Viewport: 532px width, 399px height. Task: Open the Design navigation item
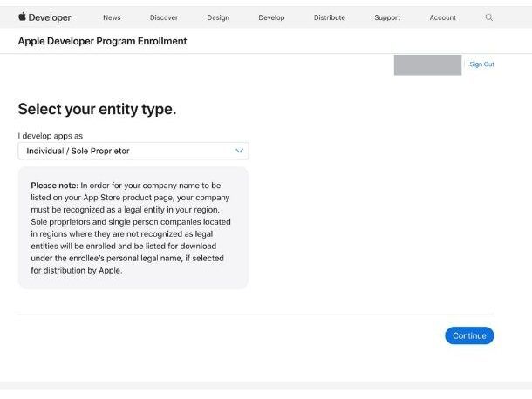coord(218,17)
